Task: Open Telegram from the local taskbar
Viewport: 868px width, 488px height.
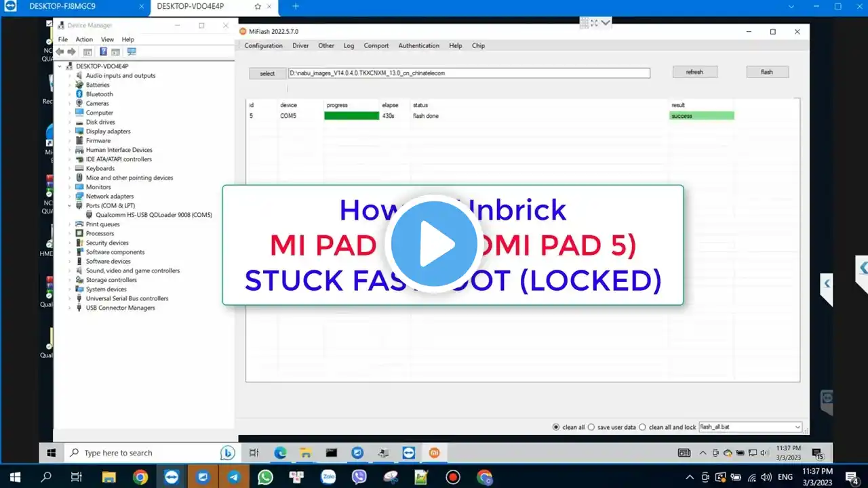Action: [x=234, y=477]
